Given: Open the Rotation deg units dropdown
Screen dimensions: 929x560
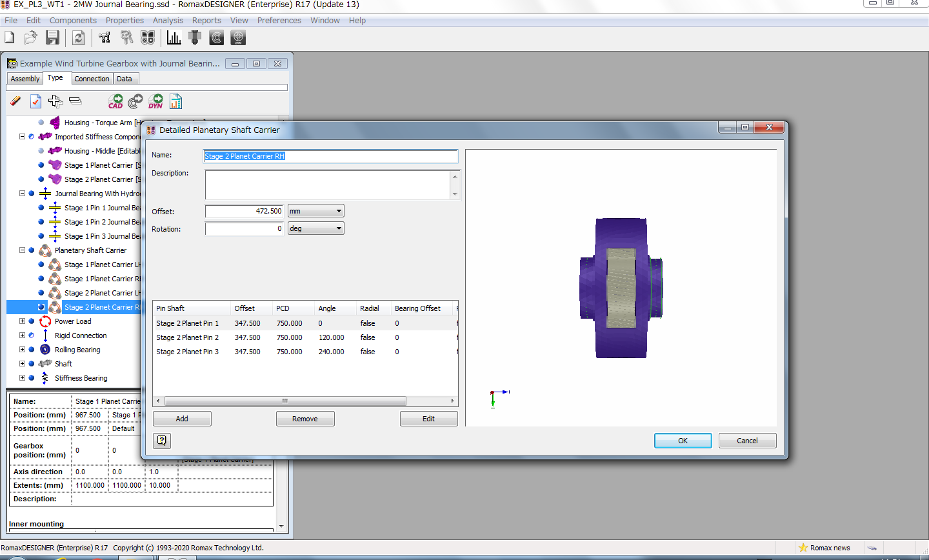Looking at the screenshot, I should [x=316, y=228].
